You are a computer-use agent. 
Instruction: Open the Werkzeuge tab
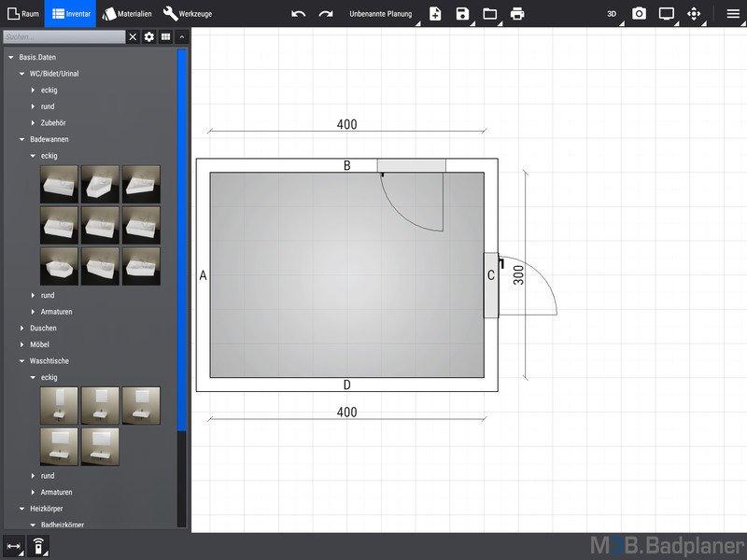(188, 14)
